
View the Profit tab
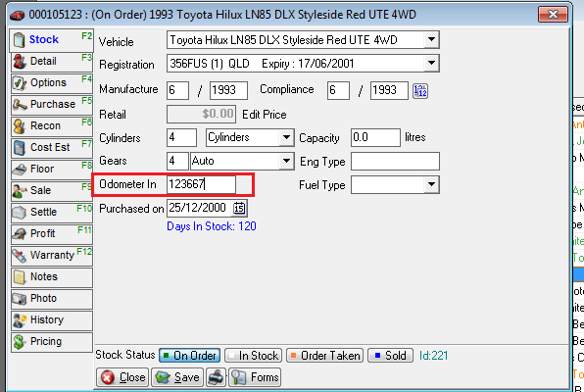[x=51, y=234]
